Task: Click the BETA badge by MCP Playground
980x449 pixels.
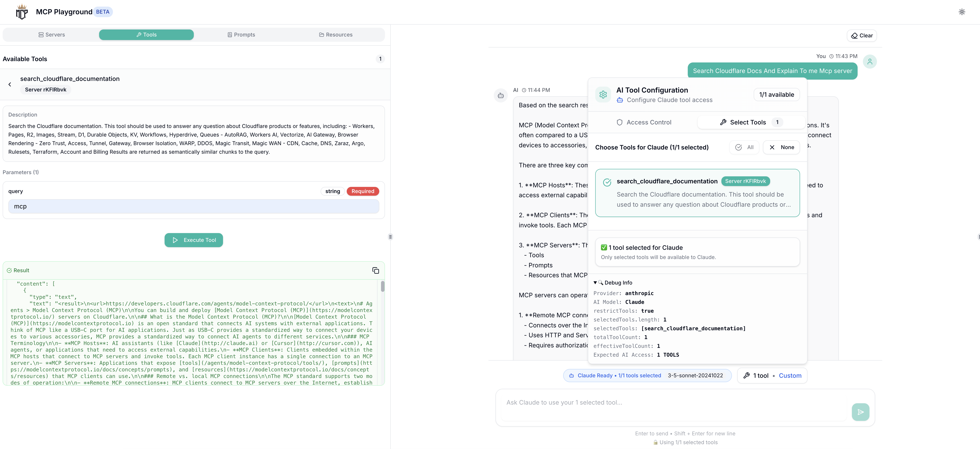Action: tap(103, 12)
